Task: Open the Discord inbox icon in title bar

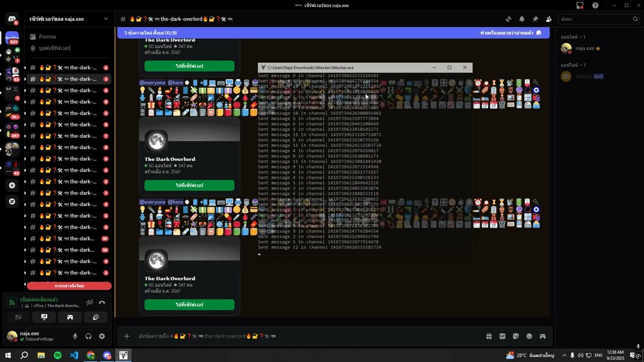Action: [580, 6]
